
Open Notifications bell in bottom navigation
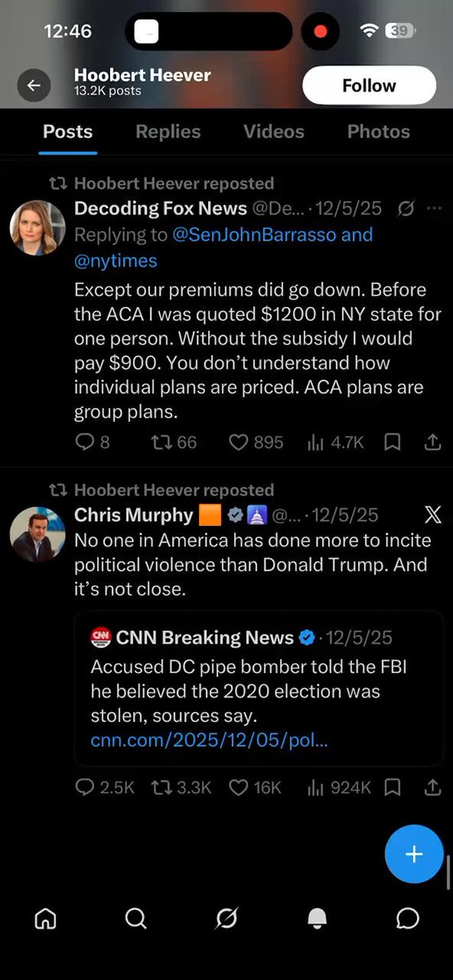(x=318, y=919)
